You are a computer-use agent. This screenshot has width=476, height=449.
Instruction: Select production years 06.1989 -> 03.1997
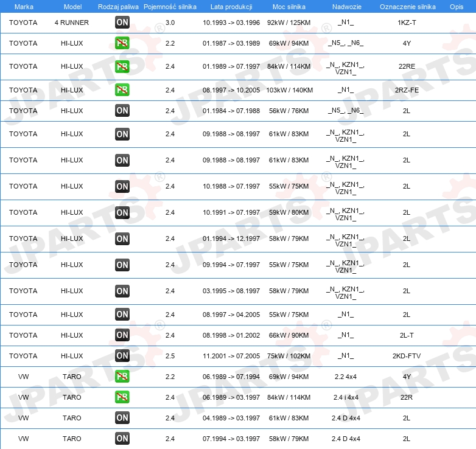pyautogui.click(x=231, y=397)
